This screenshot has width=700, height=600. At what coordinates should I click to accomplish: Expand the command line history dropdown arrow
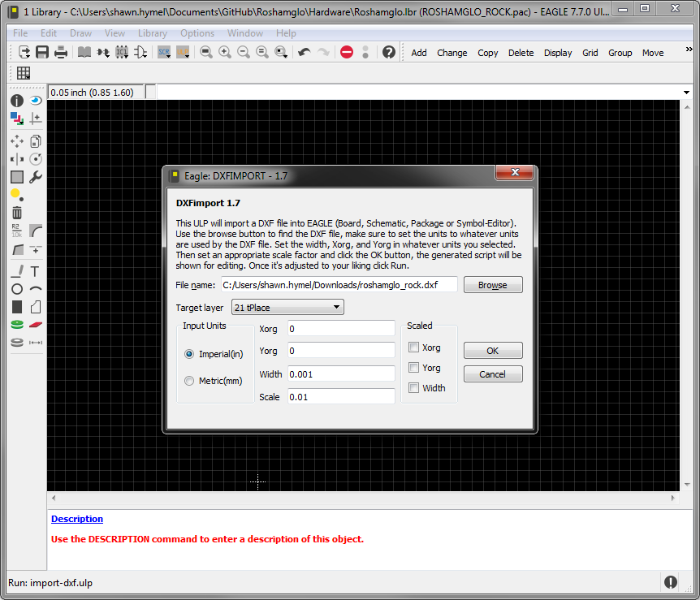(x=687, y=93)
